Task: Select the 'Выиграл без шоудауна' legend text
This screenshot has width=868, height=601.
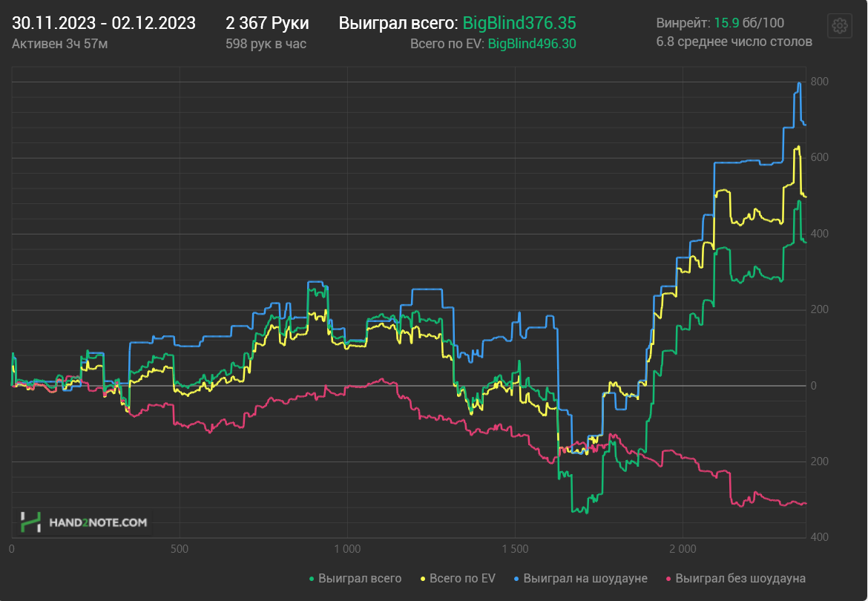Action: (740, 578)
